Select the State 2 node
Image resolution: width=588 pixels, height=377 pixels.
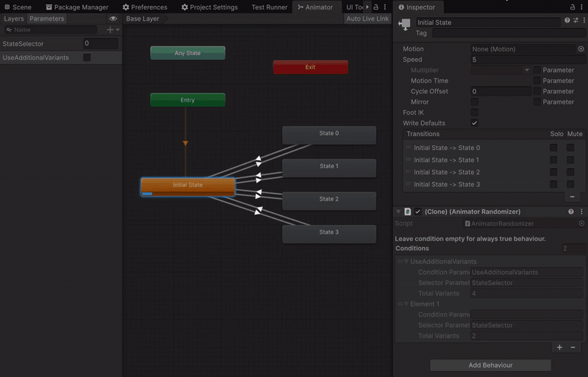point(329,201)
